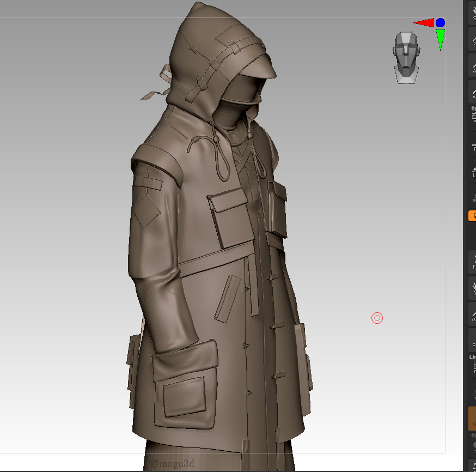The width and height of the screenshot is (476, 472).
Task: Click the AAHalf antialiased half-size button
Action: pos(473,90)
